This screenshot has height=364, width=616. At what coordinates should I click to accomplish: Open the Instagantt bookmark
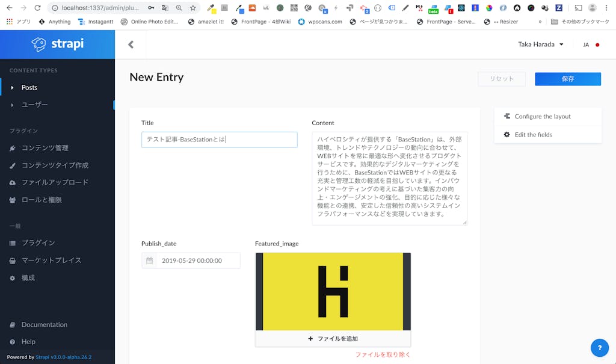(96, 22)
